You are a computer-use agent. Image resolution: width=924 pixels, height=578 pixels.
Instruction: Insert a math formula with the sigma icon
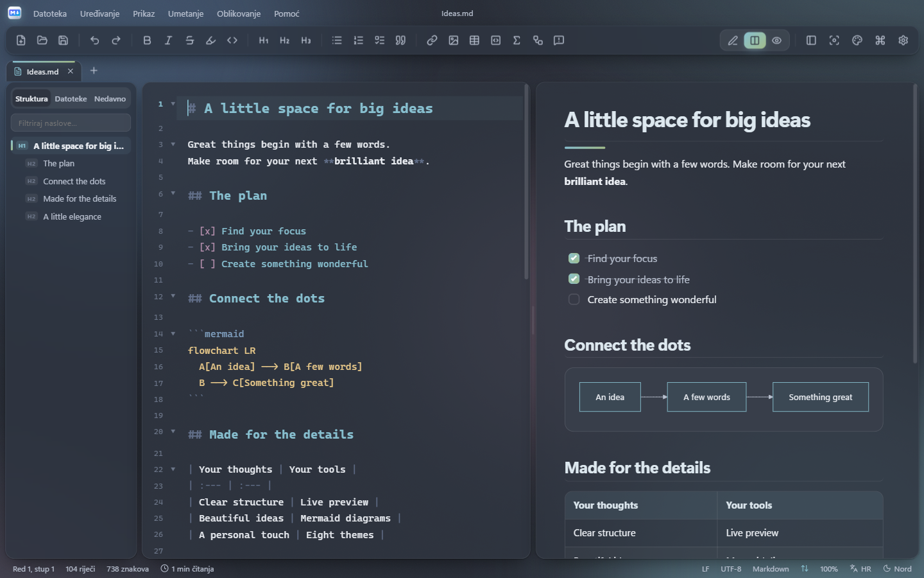tap(517, 40)
